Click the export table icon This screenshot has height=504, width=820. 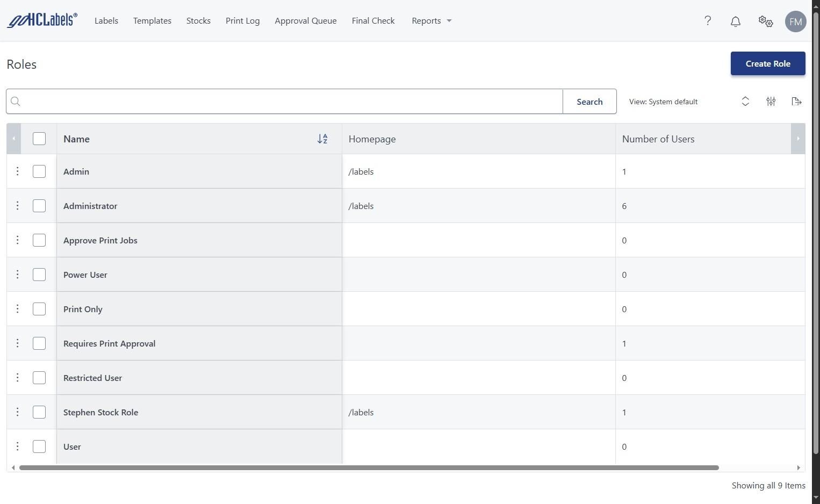coord(796,102)
